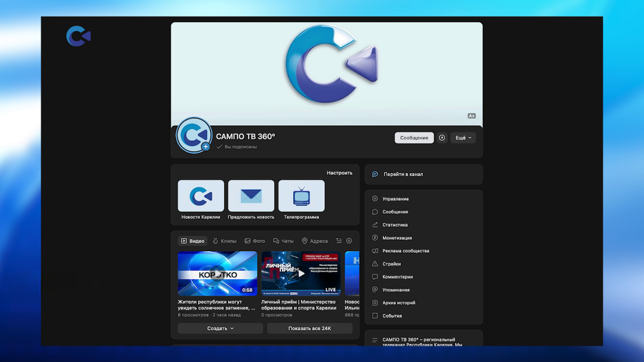This screenshot has width=644, height=362.
Task: Open the САМПО ТВ 360° community avatar
Action: click(x=194, y=135)
